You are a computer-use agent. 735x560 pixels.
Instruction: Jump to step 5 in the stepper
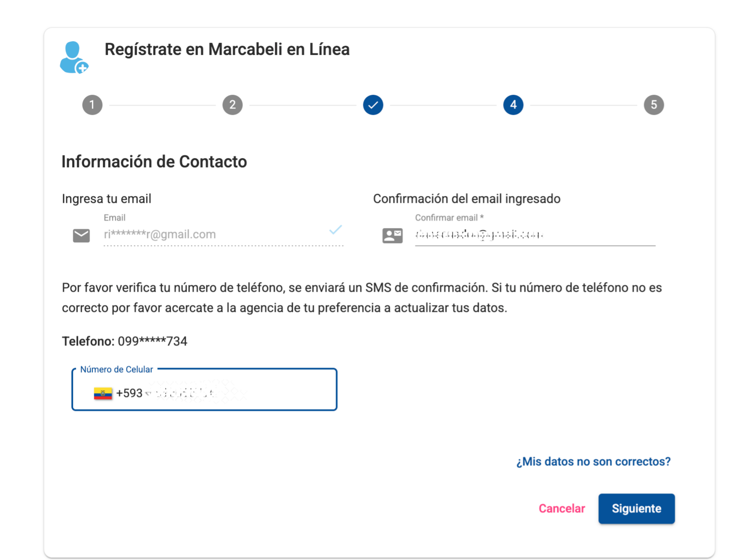[654, 105]
